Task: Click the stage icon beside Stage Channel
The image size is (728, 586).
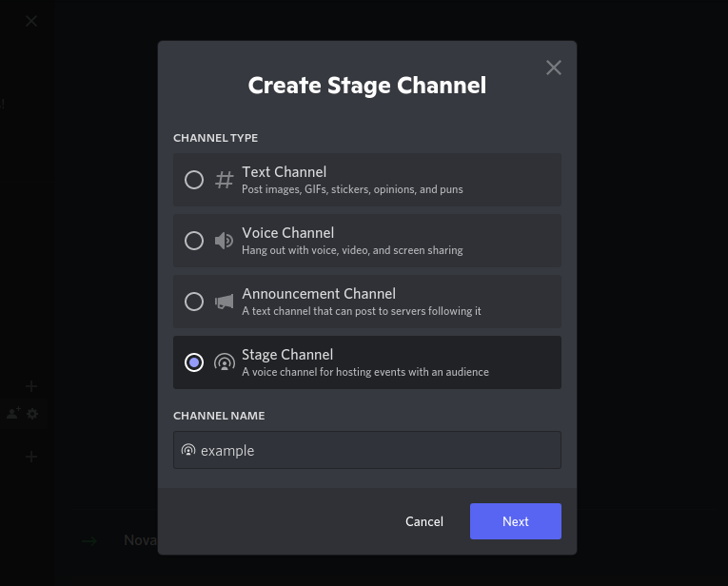Action: (225, 362)
